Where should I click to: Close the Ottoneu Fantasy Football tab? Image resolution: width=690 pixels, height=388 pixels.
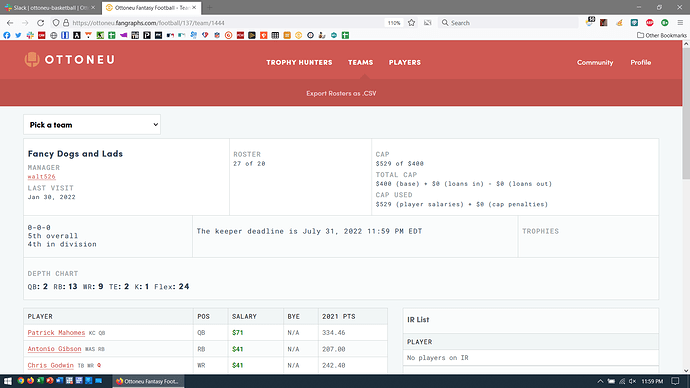[194, 8]
